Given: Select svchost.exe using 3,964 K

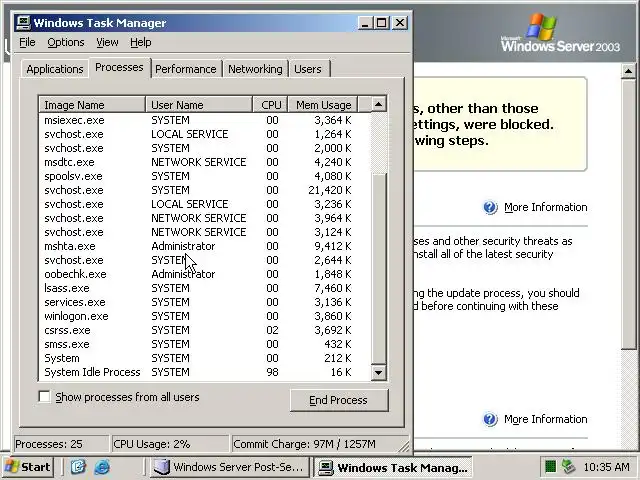Looking at the screenshot, I should coord(205,218).
